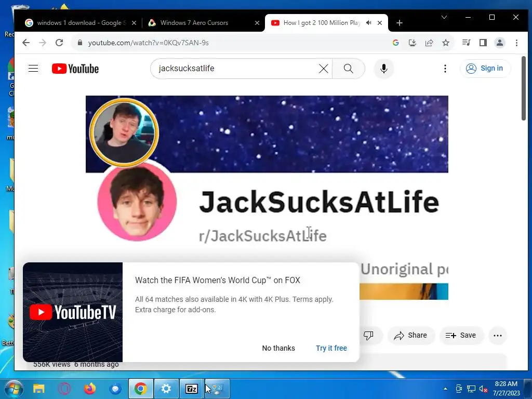Image resolution: width=532 pixels, height=399 pixels.
Task: Start voice search with the microphone
Action: coord(384,69)
